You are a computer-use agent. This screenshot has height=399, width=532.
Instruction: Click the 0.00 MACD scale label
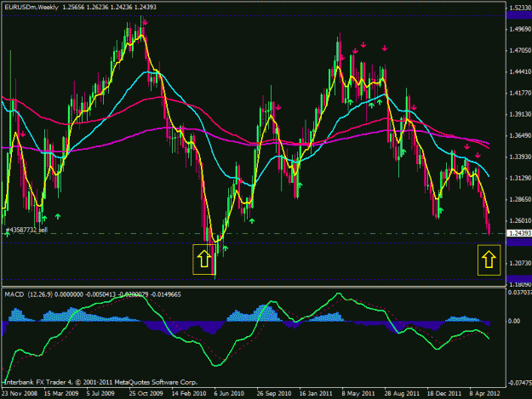click(x=514, y=321)
